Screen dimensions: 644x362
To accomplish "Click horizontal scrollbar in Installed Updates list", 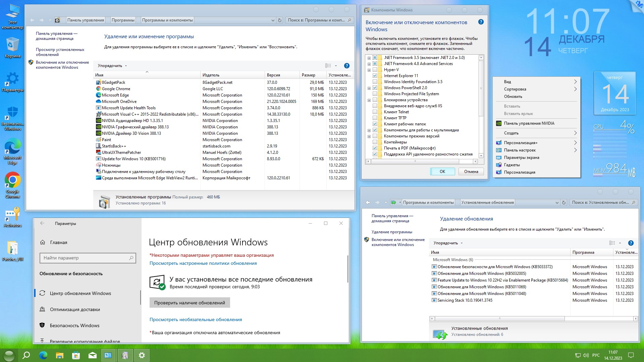I will click(500, 318).
